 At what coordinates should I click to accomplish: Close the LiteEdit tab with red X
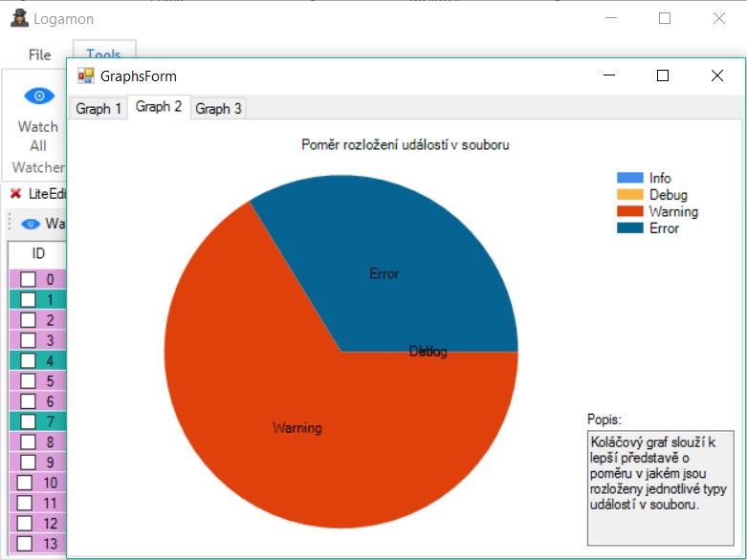coord(15,193)
